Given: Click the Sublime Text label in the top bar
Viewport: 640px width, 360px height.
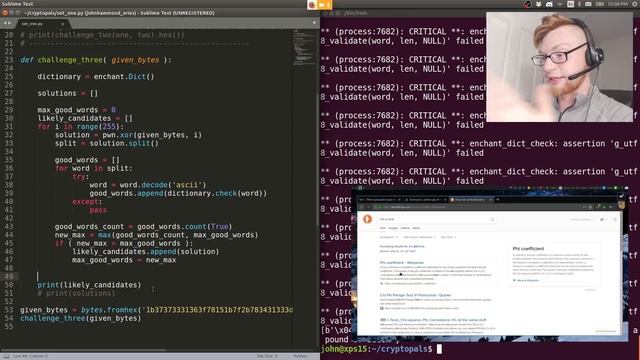Looking at the screenshot, I should tap(18, 4).
